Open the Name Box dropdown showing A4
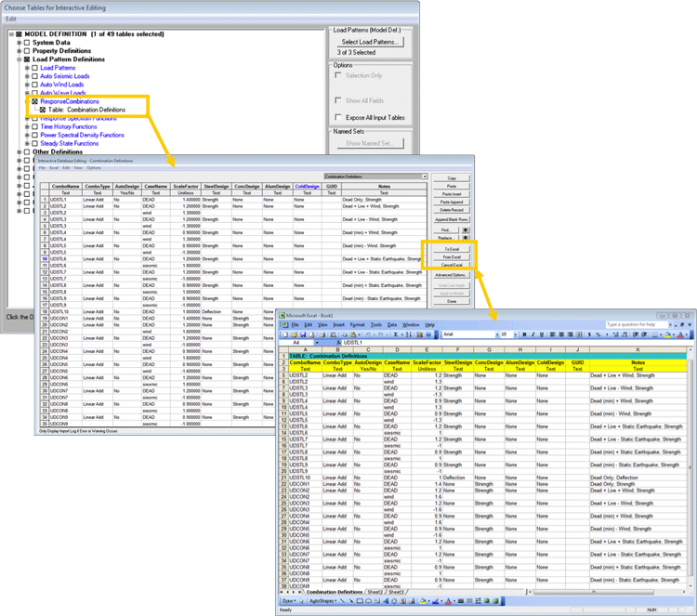 tap(317, 343)
